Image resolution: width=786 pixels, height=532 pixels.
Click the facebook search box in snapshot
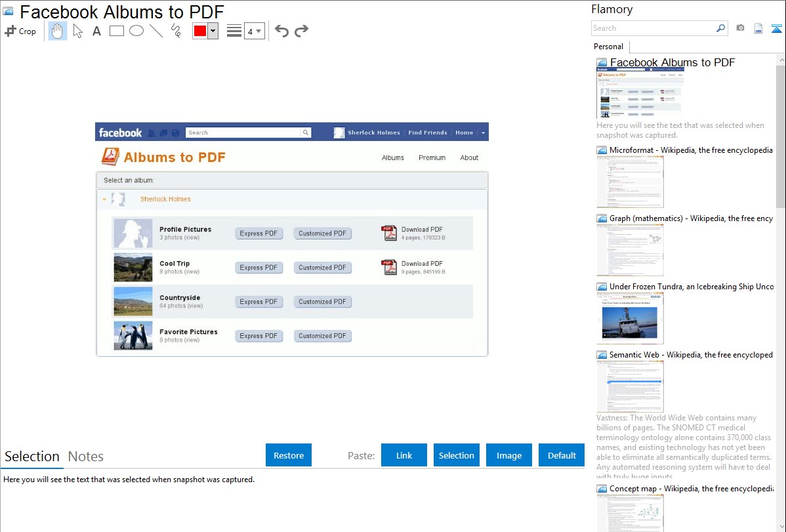click(243, 133)
